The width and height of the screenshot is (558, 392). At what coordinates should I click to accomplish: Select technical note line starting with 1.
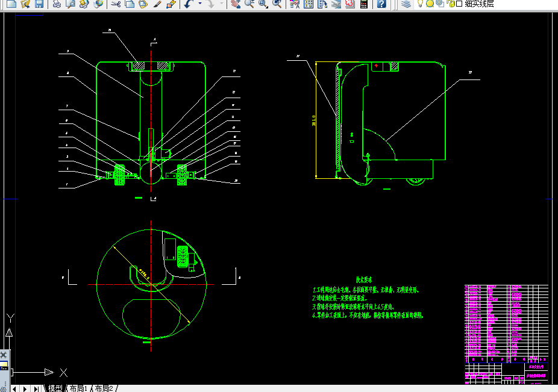366,290
